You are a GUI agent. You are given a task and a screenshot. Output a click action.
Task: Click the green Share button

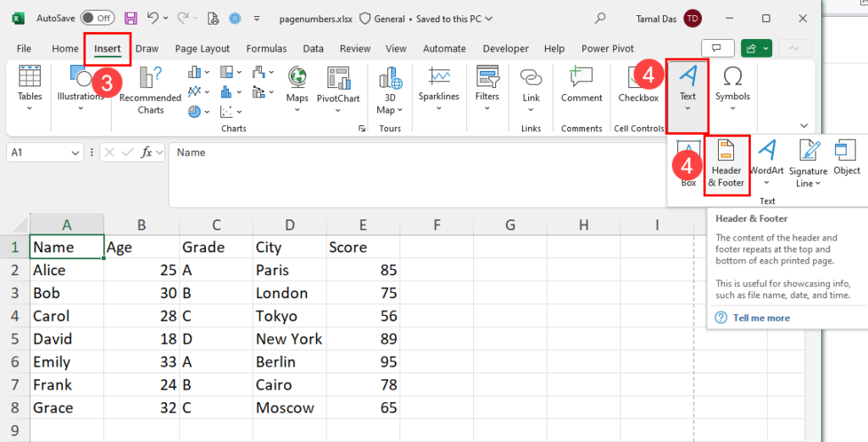click(x=756, y=48)
